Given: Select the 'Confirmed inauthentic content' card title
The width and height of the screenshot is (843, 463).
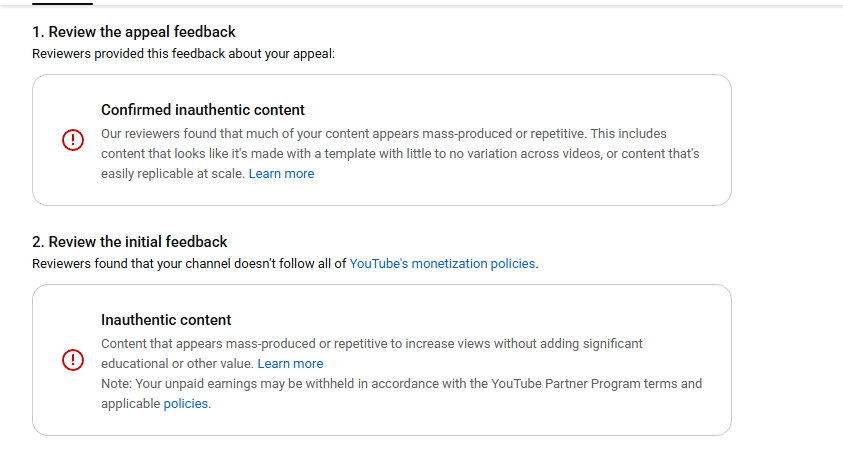Looking at the screenshot, I should [203, 110].
